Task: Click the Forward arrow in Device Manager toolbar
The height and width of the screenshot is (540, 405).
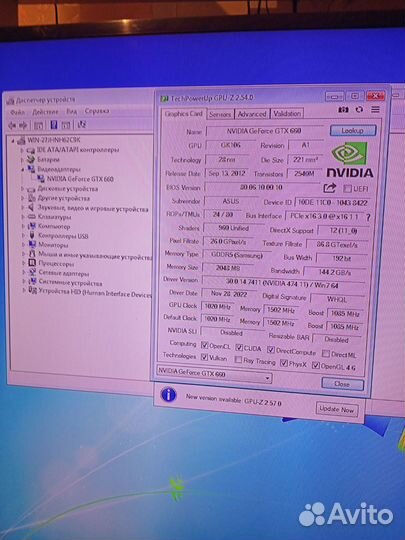Action: [x=23, y=125]
